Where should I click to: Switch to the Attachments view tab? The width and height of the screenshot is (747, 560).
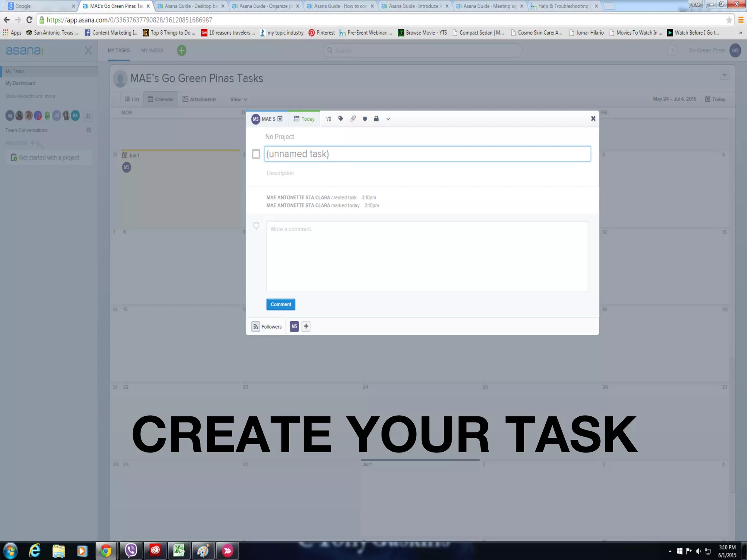(x=200, y=99)
